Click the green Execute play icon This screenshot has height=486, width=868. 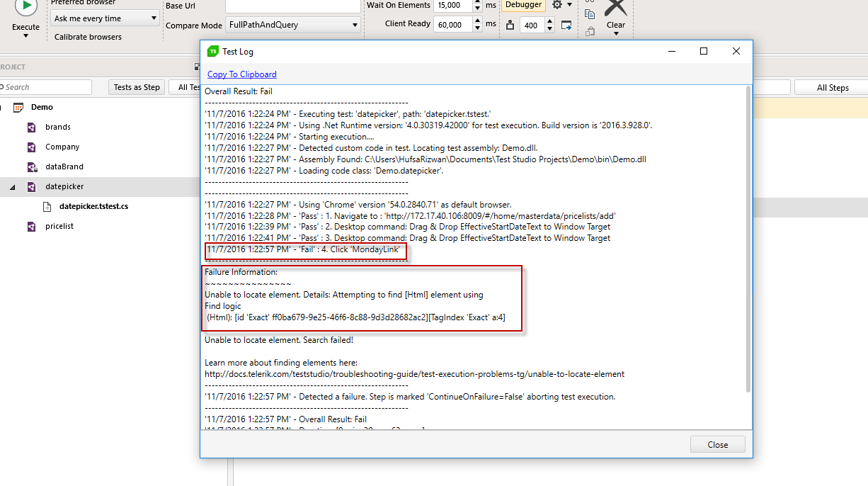pos(26,6)
